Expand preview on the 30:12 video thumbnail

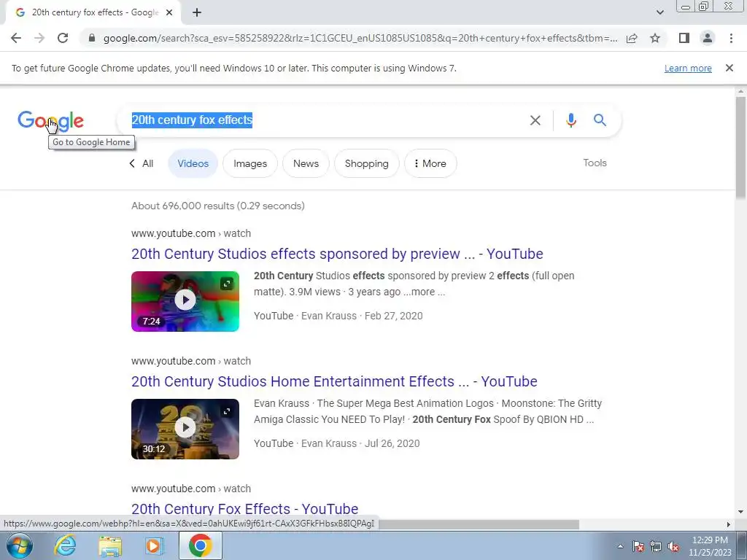pos(227,411)
